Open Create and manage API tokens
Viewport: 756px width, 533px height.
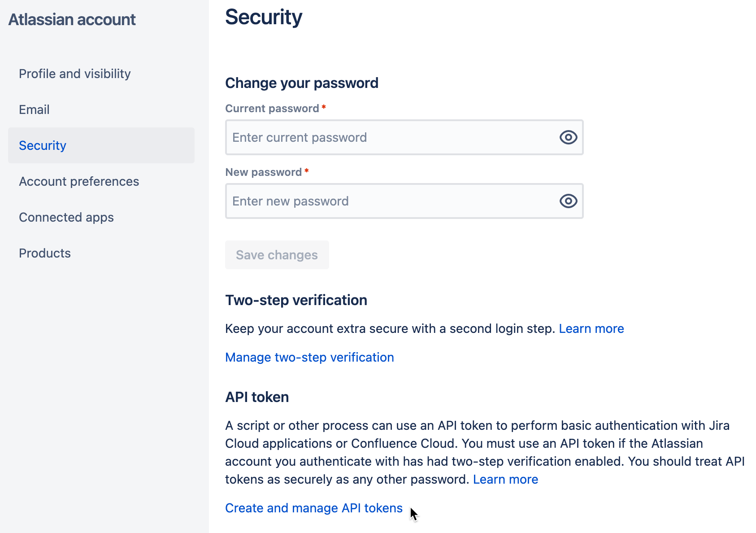pyautogui.click(x=314, y=508)
